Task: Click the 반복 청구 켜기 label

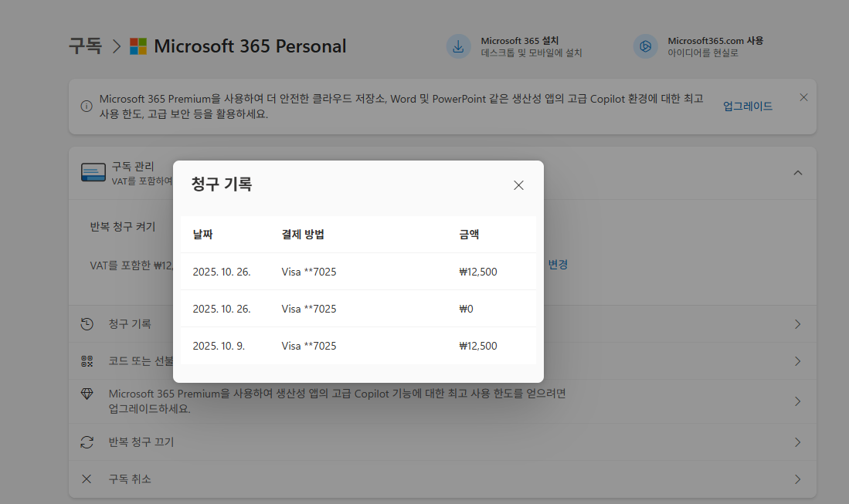Action: click(123, 227)
